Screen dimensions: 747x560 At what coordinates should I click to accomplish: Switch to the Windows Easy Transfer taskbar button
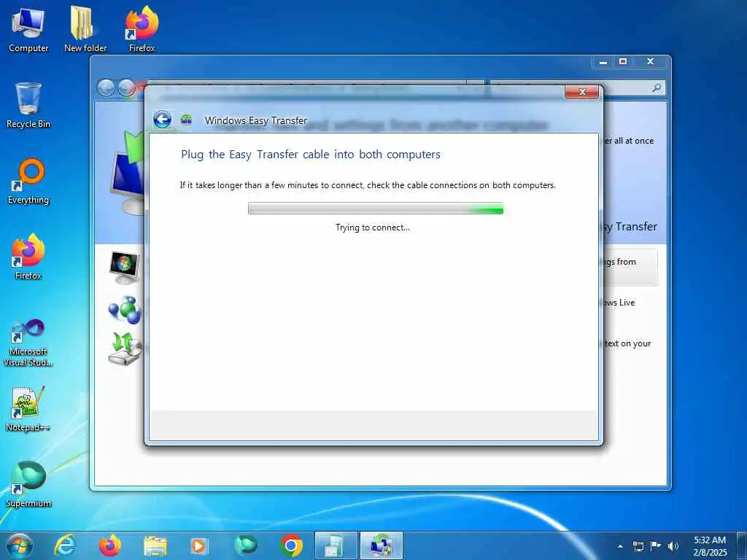381,545
